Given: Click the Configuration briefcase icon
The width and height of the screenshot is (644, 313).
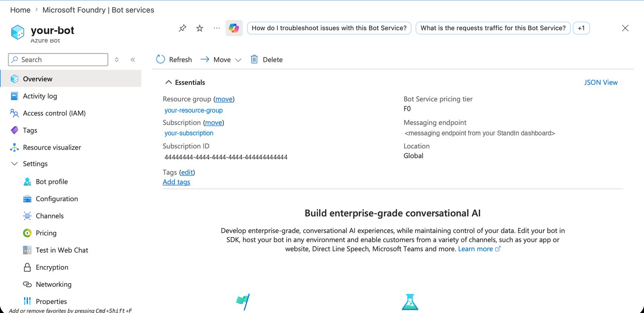Looking at the screenshot, I should [27, 199].
